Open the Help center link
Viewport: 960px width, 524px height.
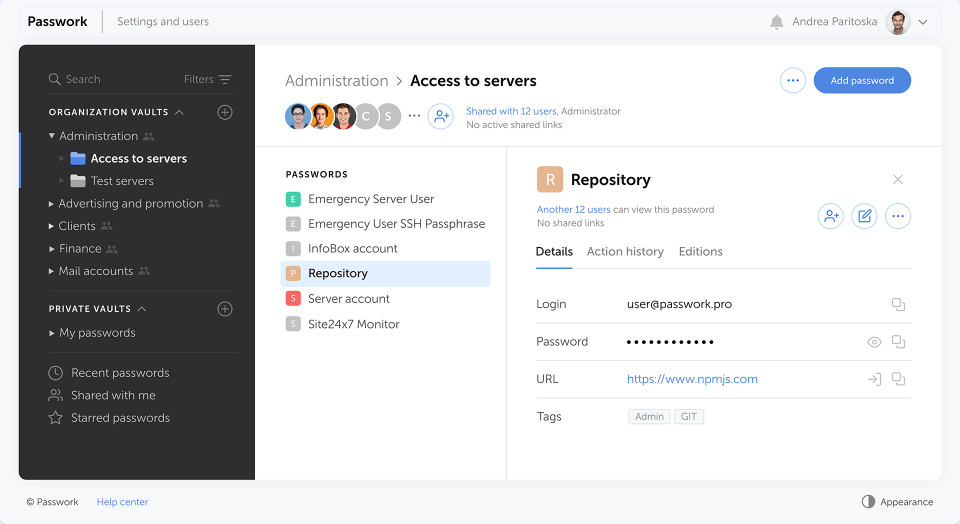coord(122,502)
